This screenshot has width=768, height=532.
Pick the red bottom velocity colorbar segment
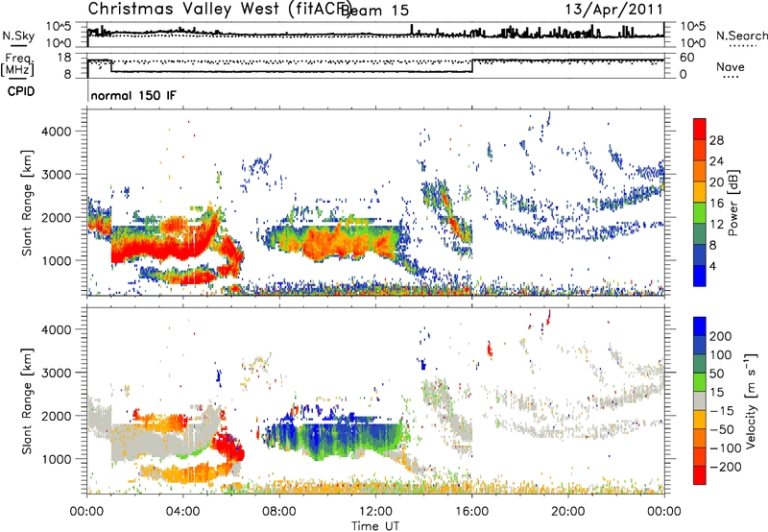[x=700, y=475]
